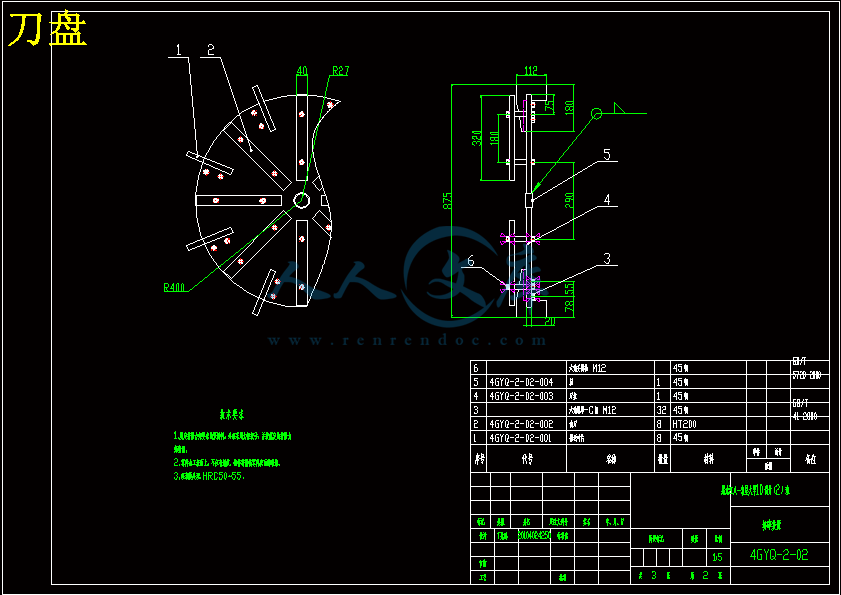
Task: Click part callout 3 on side view
Action: tap(607, 259)
